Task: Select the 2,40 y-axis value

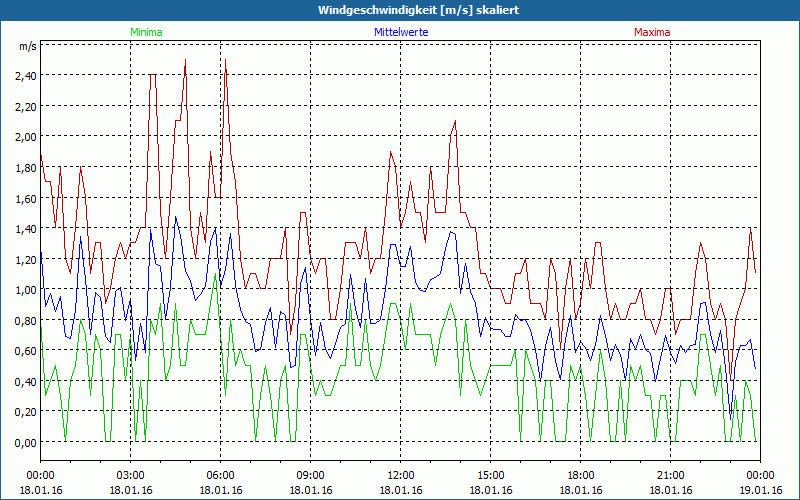Action: point(24,75)
